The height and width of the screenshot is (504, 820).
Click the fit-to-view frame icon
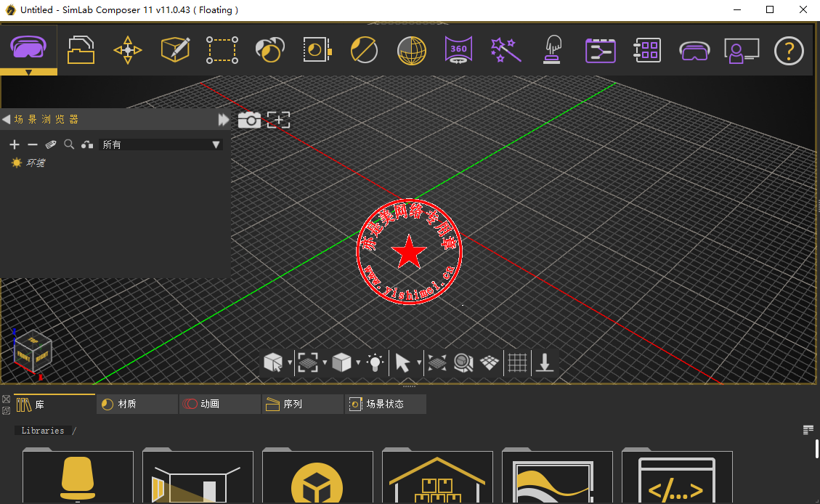(308, 362)
